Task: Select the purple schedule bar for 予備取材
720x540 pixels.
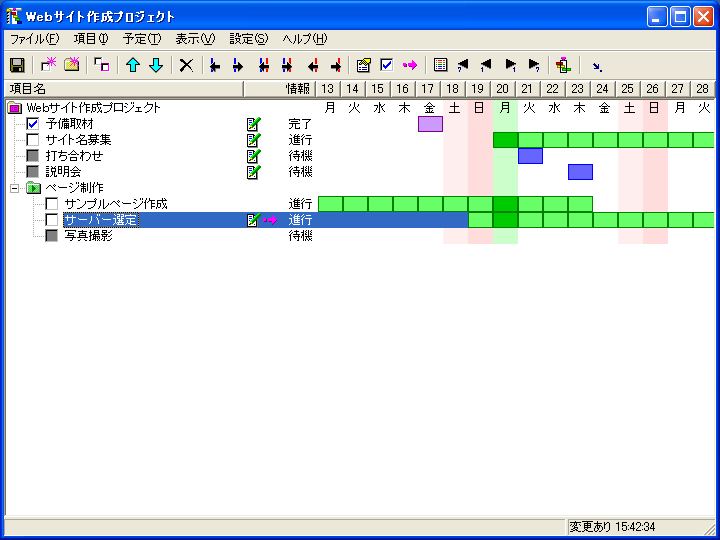Action: coord(430,124)
